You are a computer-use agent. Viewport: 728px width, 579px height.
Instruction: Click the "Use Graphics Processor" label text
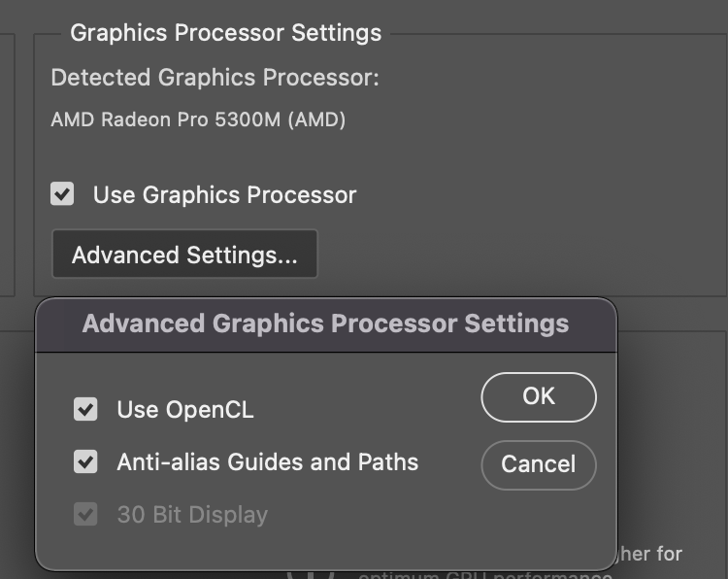[224, 195]
